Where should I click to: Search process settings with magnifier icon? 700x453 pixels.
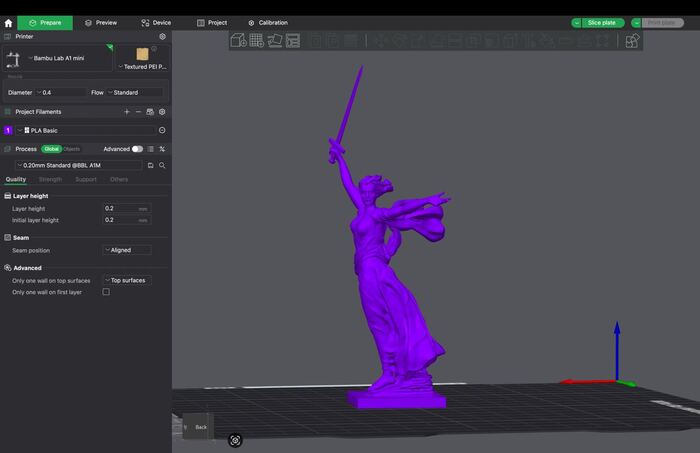point(162,166)
